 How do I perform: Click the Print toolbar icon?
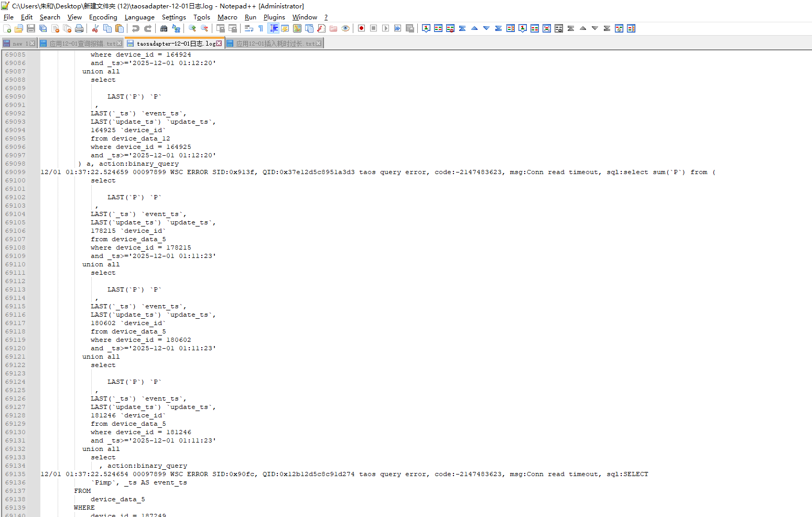point(79,28)
